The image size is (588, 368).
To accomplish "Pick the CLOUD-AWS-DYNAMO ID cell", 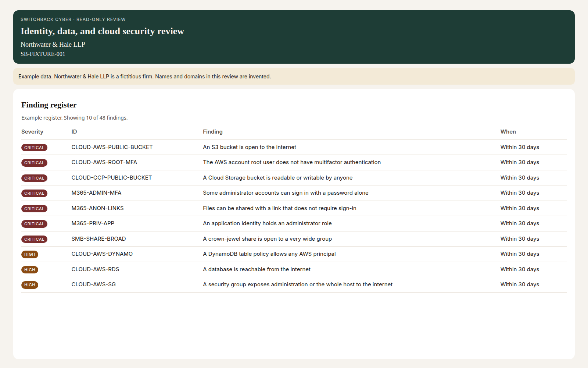I will (x=102, y=254).
